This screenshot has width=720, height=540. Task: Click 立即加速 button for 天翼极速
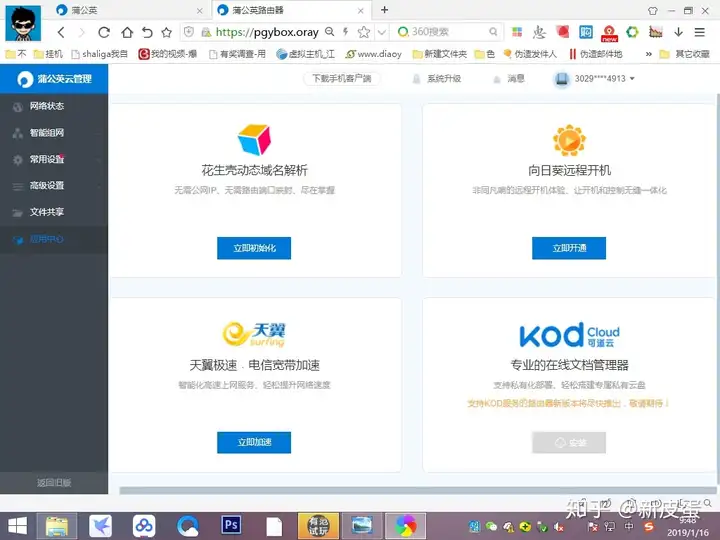[x=254, y=442]
